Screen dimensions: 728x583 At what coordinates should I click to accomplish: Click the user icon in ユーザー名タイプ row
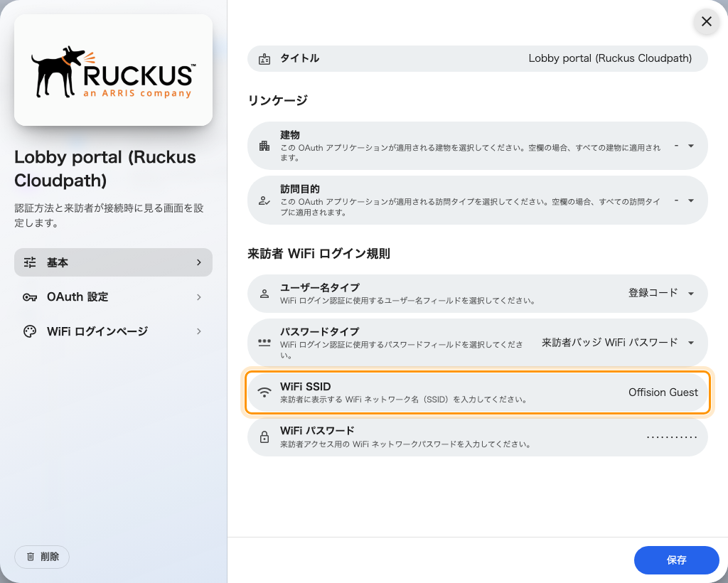tap(264, 294)
